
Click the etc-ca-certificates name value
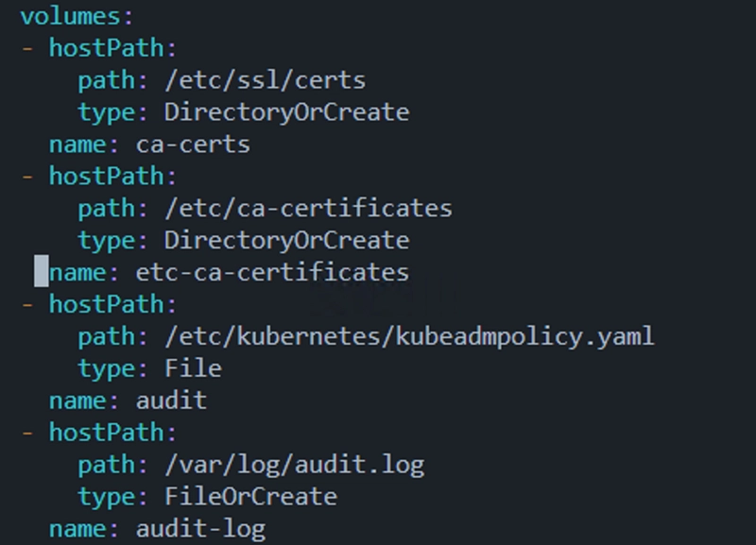pyautogui.click(x=272, y=272)
